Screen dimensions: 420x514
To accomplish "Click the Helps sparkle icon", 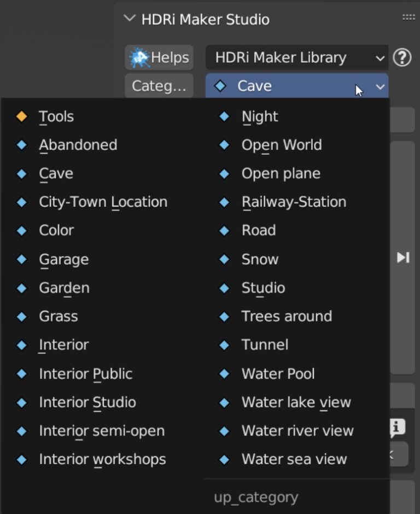I will point(138,57).
